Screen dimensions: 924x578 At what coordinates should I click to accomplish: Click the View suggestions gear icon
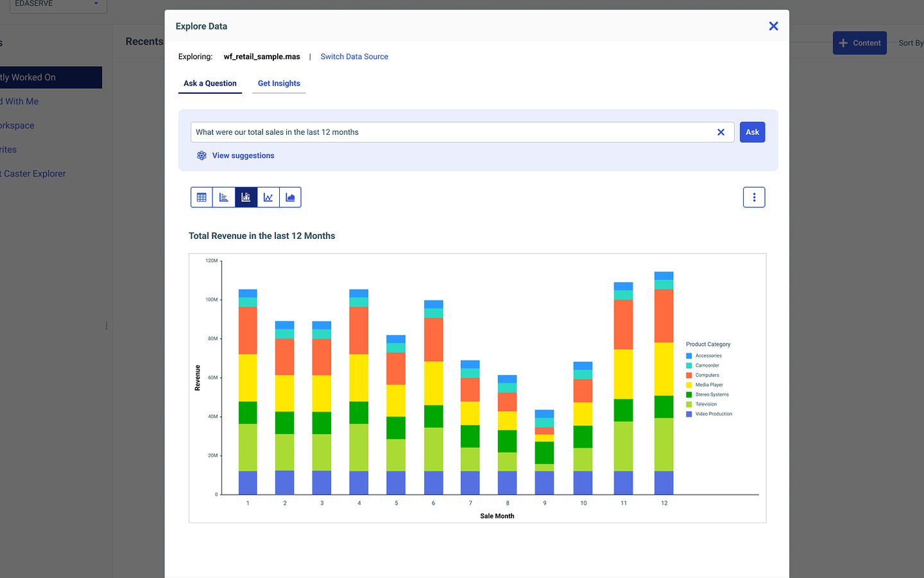[x=201, y=155]
